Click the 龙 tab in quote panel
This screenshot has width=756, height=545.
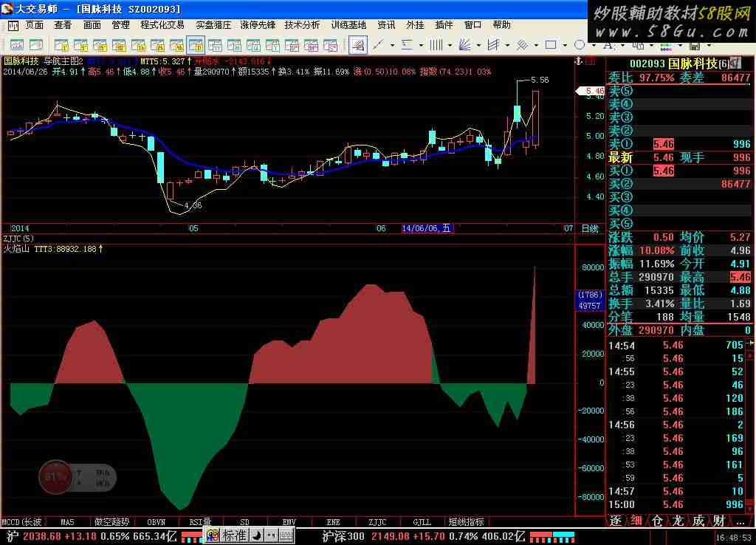click(678, 521)
